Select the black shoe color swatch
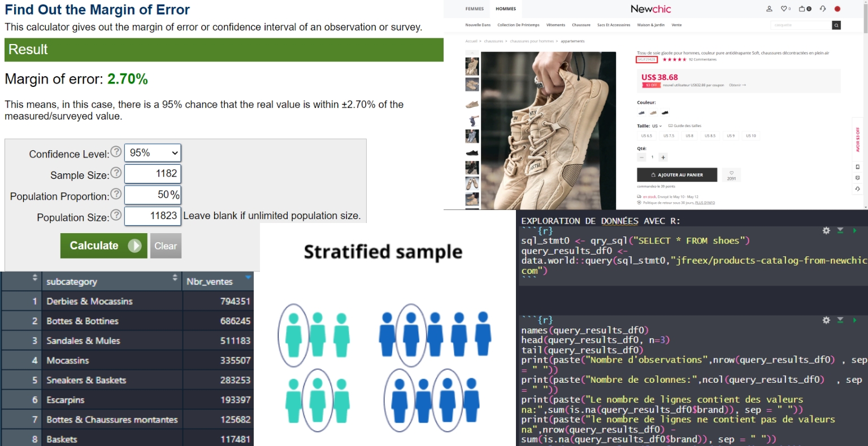The image size is (868, 446). pos(665,112)
